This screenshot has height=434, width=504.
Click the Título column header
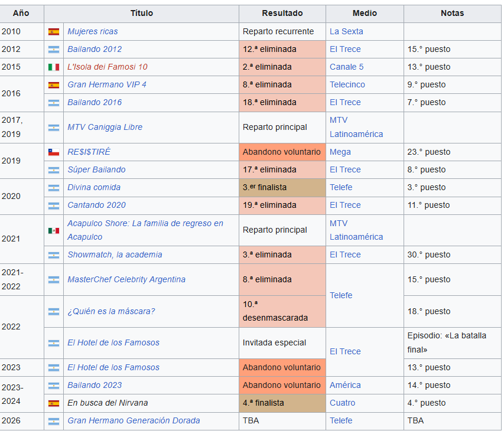[x=141, y=13]
